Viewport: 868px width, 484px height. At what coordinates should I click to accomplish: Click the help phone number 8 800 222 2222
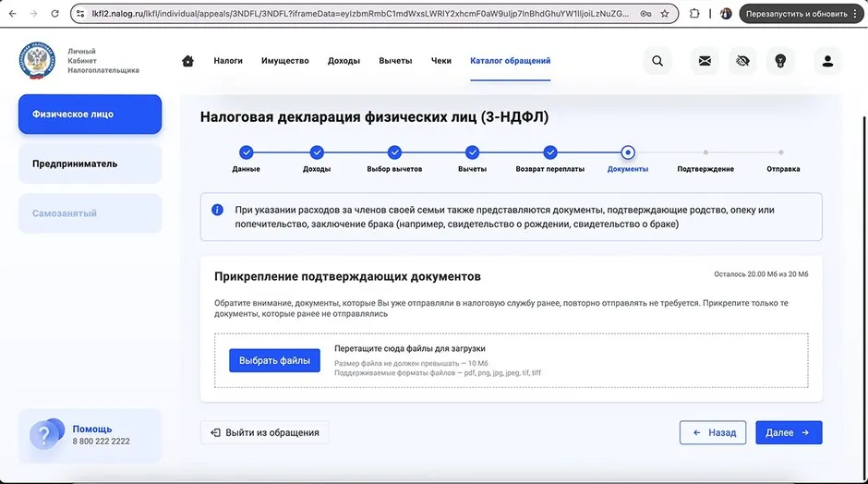(102, 442)
